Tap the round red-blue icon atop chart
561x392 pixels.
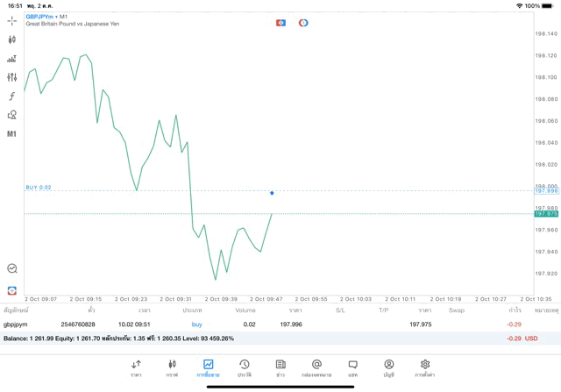[303, 23]
